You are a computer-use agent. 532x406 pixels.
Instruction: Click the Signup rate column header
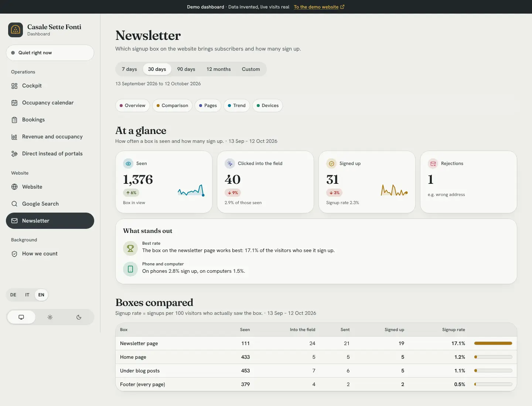coord(454,330)
